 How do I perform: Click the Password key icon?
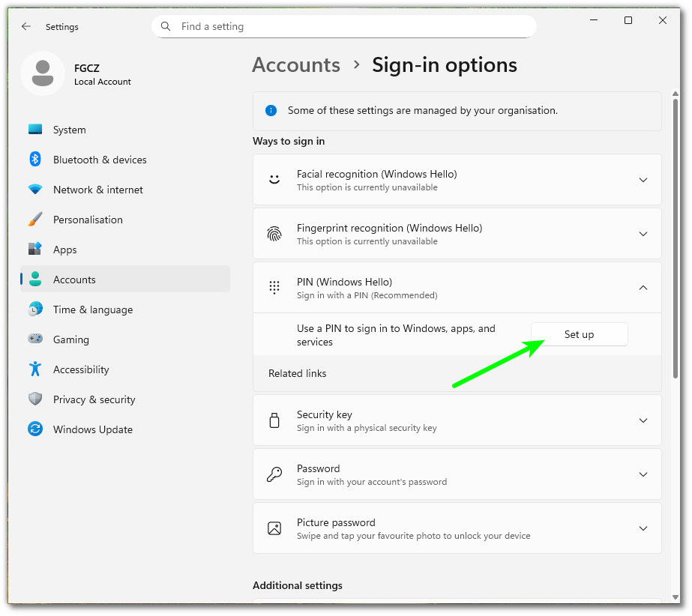pyautogui.click(x=274, y=474)
